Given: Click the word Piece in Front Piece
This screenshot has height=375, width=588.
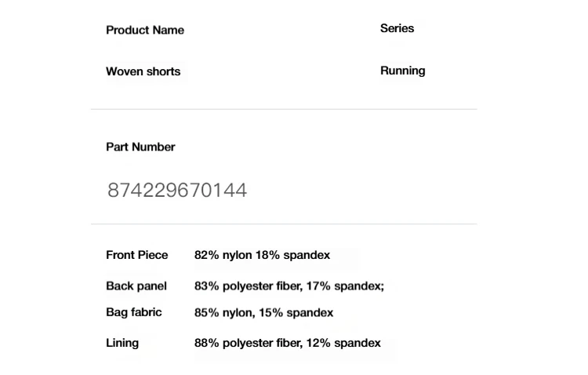Looking at the screenshot, I should pyautogui.click(x=153, y=255).
